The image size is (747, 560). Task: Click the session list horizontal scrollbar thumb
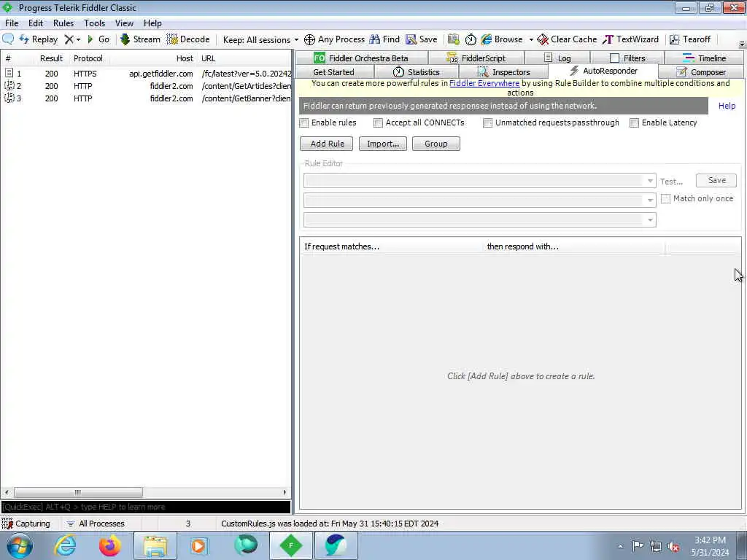(x=78, y=492)
